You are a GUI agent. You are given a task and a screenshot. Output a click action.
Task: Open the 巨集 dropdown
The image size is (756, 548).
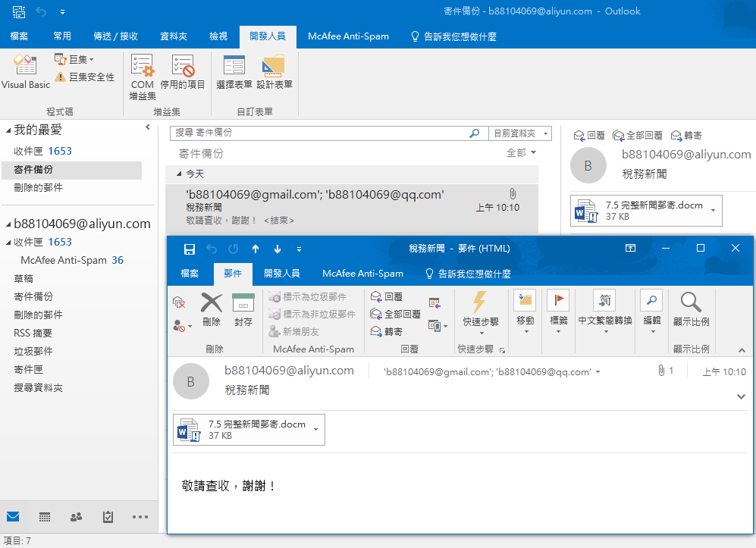(74, 59)
